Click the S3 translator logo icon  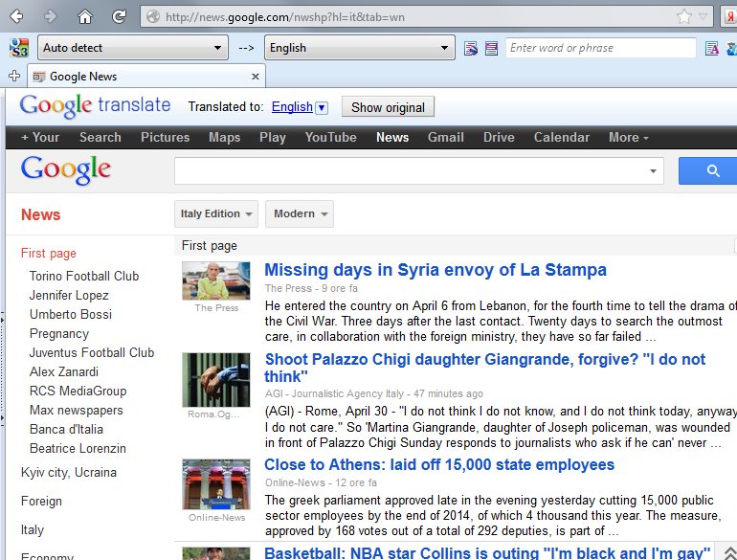tap(19, 48)
